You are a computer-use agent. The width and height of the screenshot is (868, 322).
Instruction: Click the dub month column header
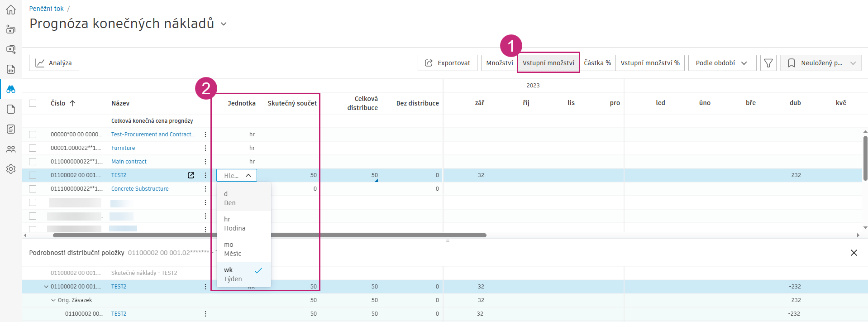point(795,103)
